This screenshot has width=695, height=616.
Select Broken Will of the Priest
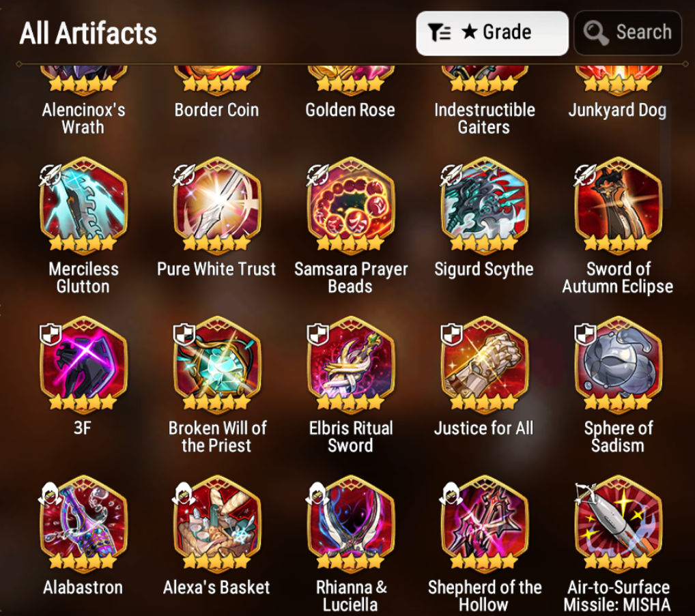point(216,365)
